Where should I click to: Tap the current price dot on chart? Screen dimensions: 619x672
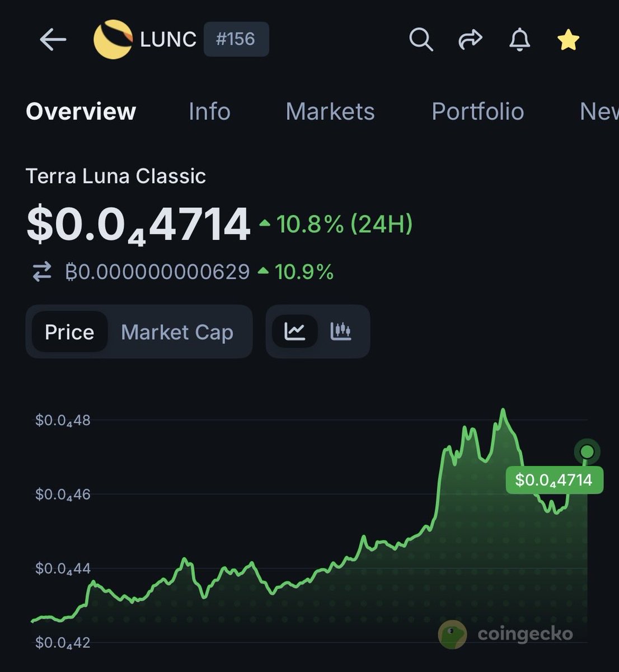(587, 451)
